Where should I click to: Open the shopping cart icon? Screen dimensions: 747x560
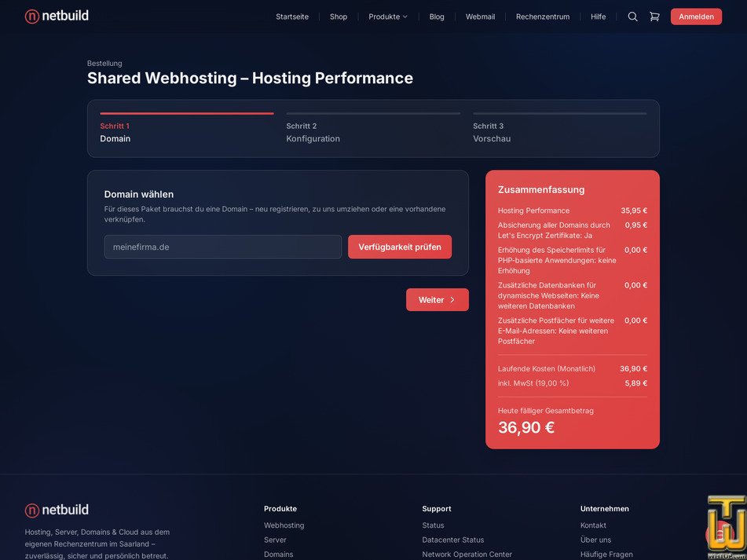[654, 16]
